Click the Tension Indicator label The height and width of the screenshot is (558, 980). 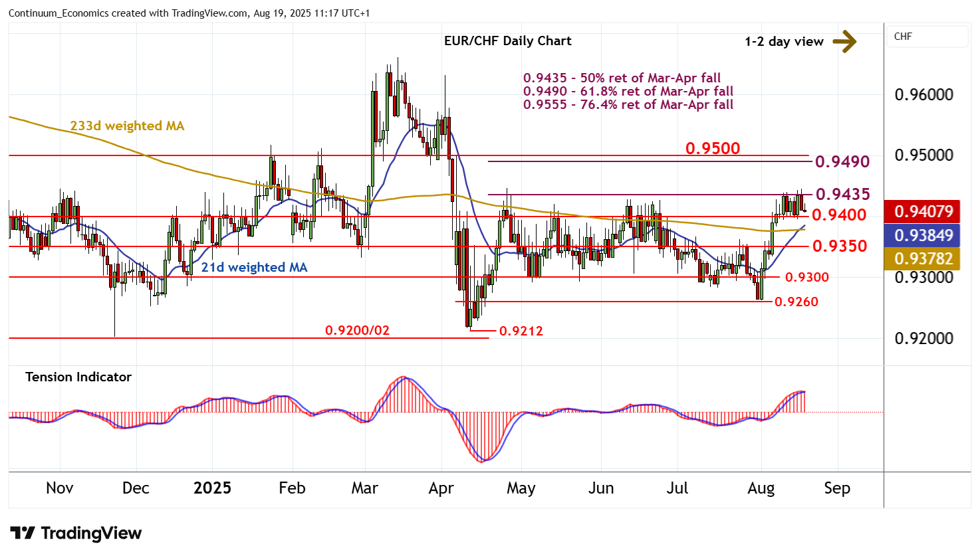point(78,377)
